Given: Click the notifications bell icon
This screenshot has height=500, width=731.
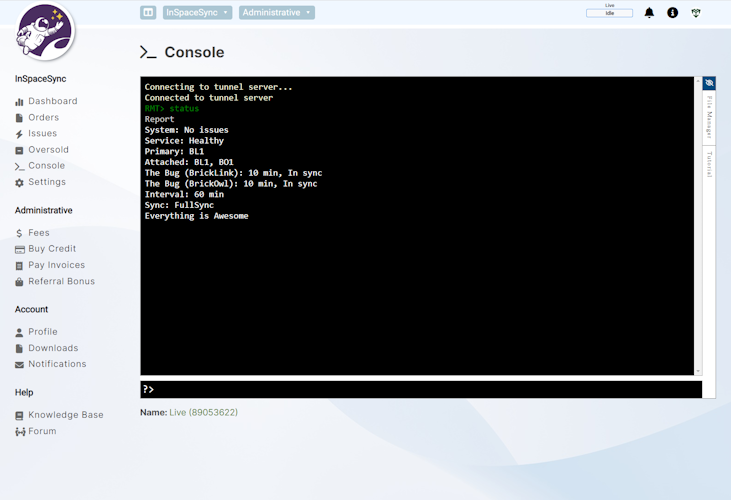Looking at the screenshot, I should click(649, 13).
